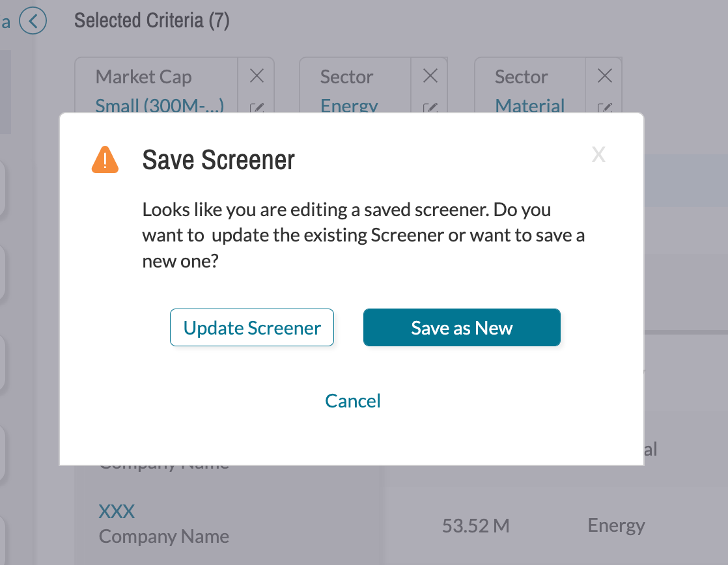Viewport: 728px width, 565px height.
Task: Open the XXX ticker link
Action: 117,512
